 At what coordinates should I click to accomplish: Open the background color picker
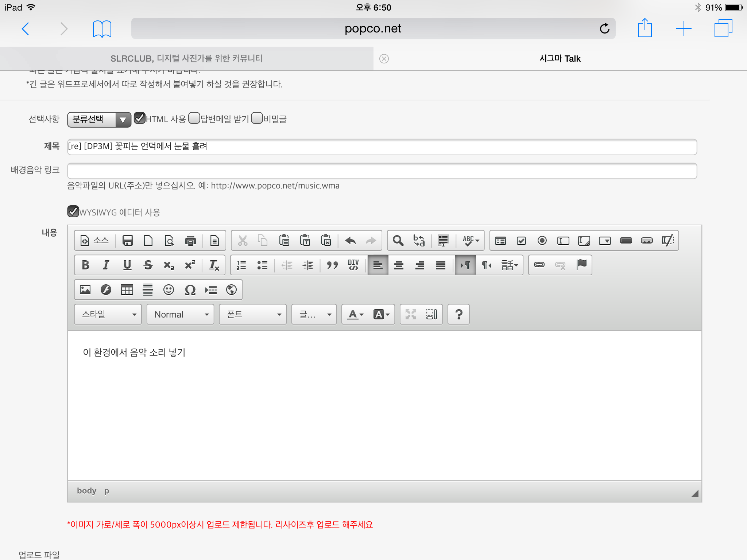click(x=382, y=314)
